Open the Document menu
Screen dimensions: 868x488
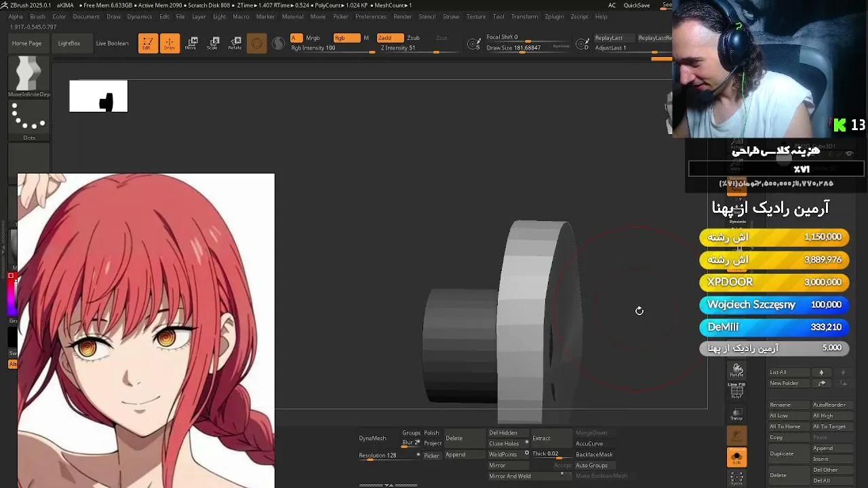(86, 16)
